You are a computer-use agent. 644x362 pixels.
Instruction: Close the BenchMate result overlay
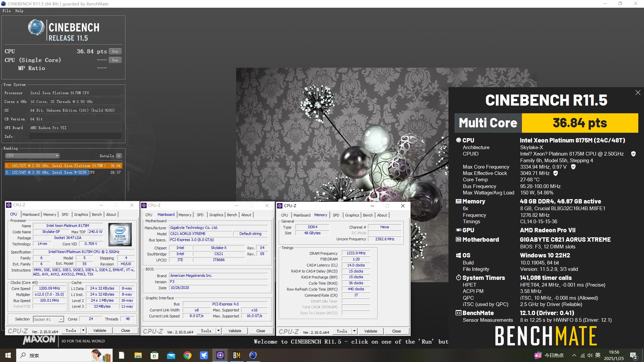coord(638,93)
